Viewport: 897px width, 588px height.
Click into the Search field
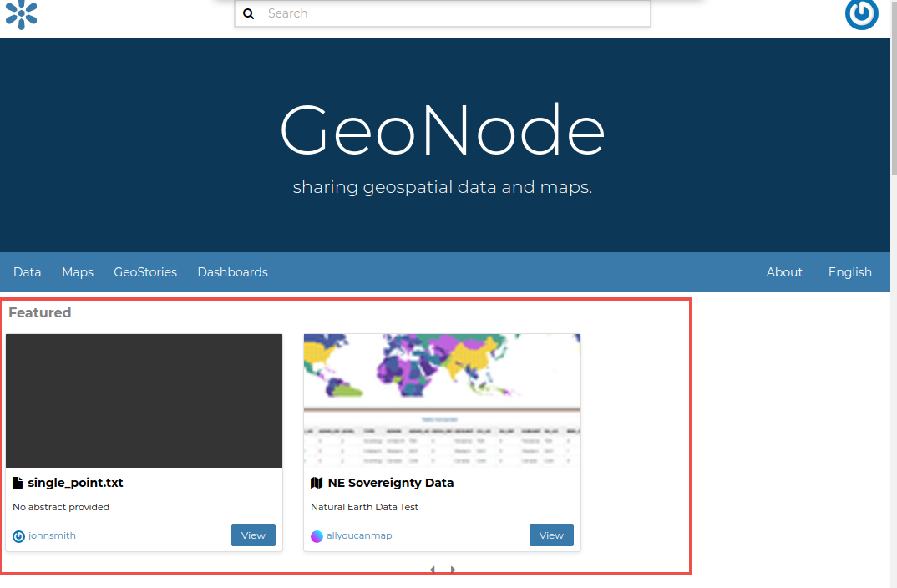(x=451, y=14)
